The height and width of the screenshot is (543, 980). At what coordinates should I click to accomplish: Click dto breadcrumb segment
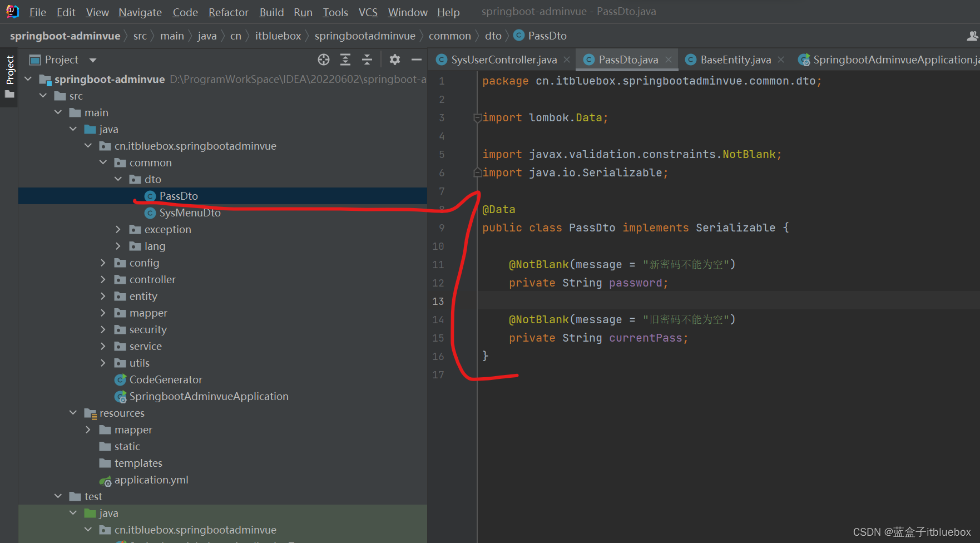pyautogui.click(x=493, y=36)
